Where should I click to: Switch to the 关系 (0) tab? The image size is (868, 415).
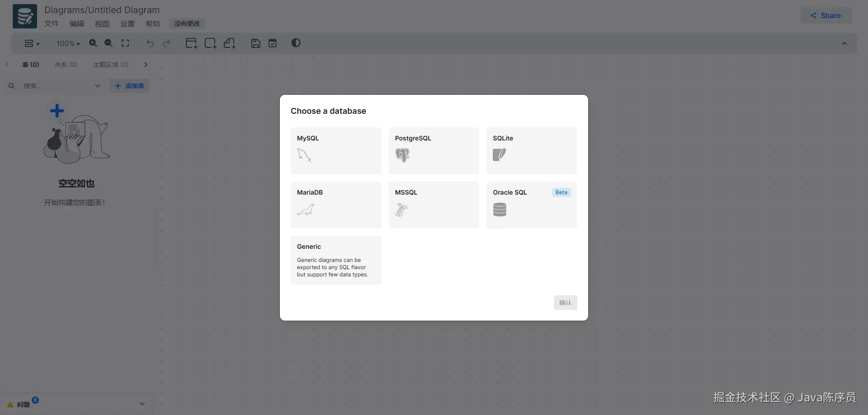[66, 65]
